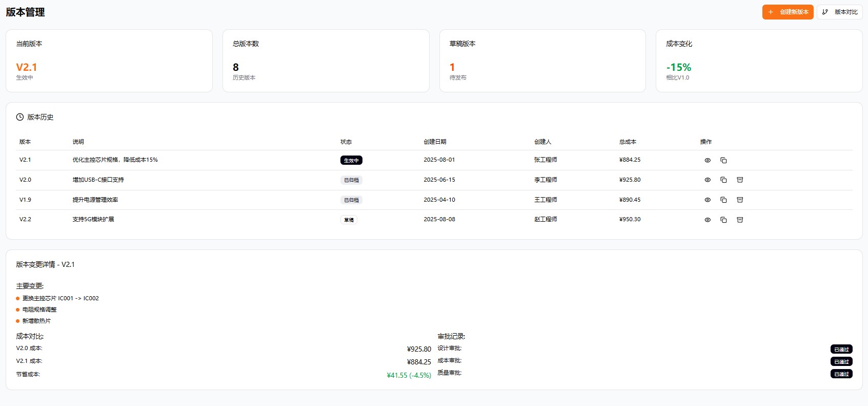Copy the V1.9 version row
This screenshot has width=868, height=406.
[x=723, y=200]
